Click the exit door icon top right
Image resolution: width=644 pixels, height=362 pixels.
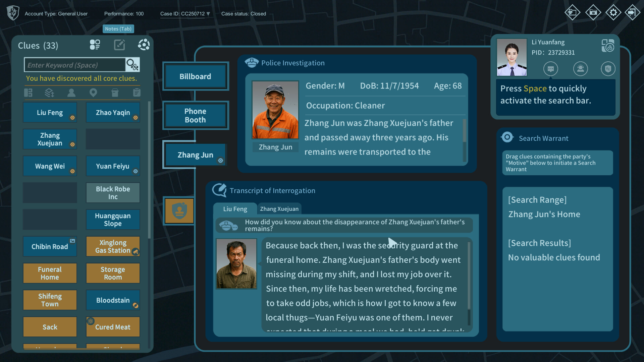tap(633, 12)
